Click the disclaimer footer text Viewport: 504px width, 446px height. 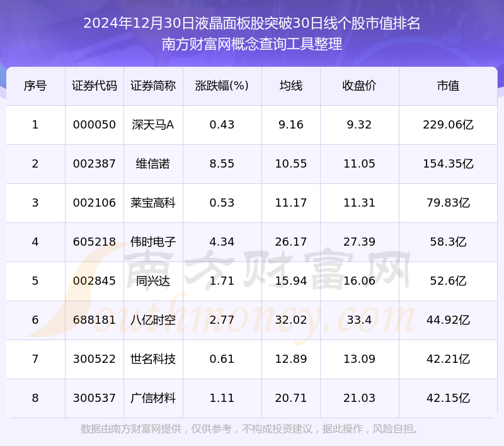tap(250, 429)
